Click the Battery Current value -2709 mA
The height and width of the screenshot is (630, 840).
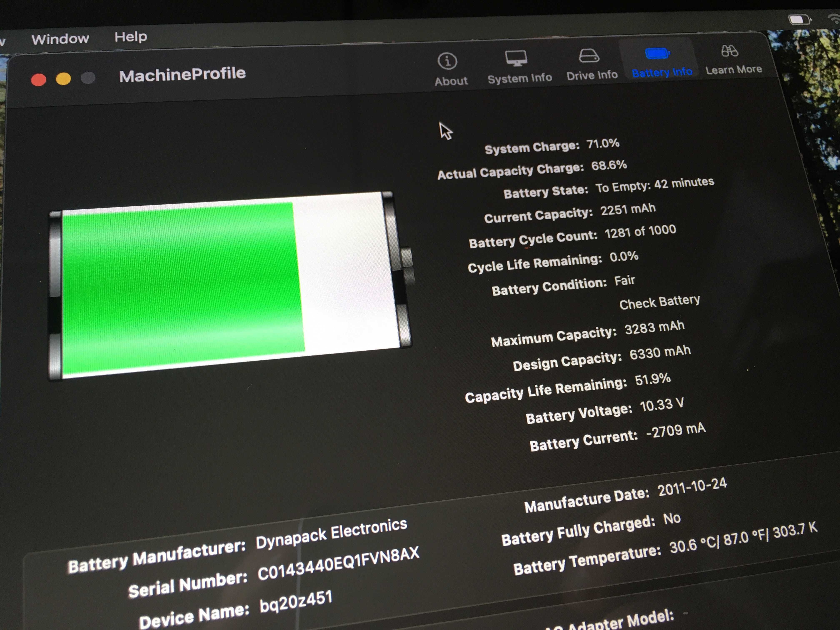[676, 431]
